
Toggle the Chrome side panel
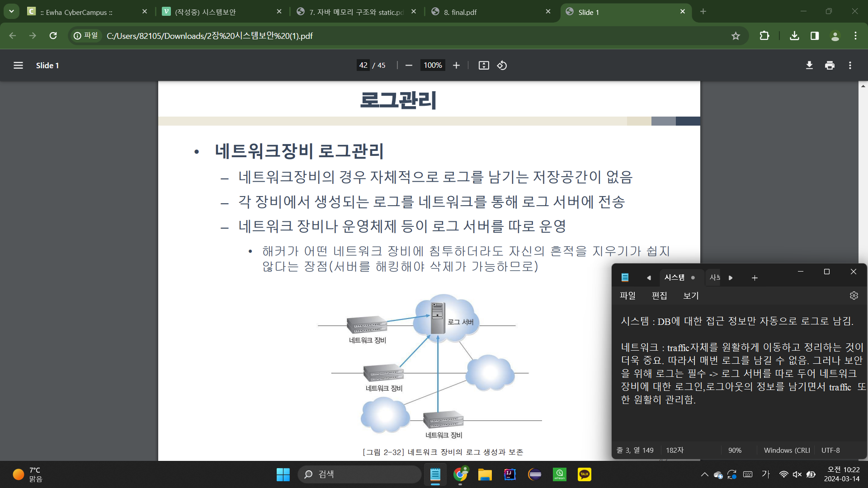tap(815, 36)
